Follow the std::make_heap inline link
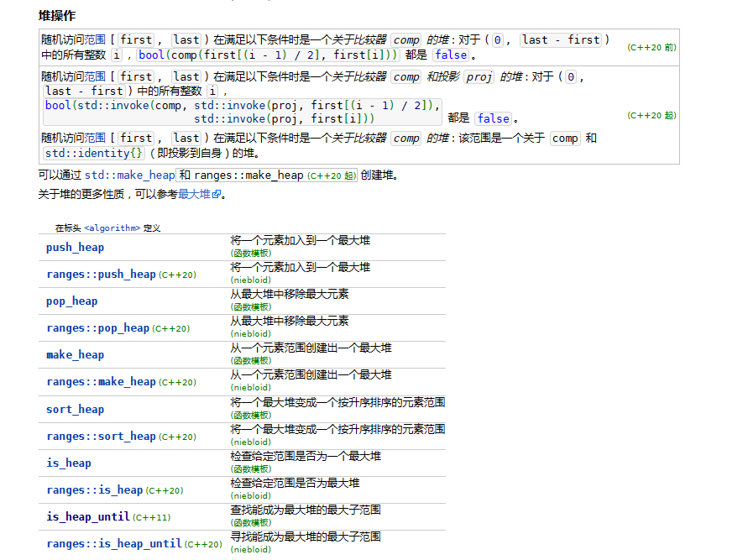This screenshot has width=748, height=560. coord(130,175)
